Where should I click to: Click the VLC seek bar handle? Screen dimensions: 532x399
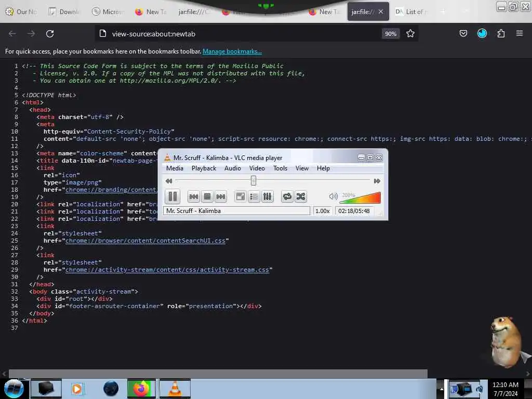pyautogui.click(x=254, y=180)
